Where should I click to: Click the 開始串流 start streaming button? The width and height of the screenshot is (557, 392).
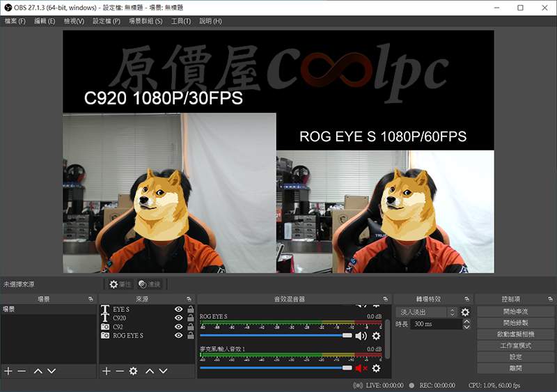(x=515, y=312)
